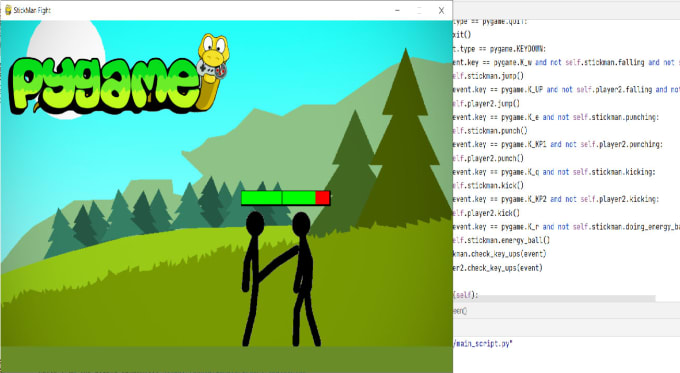Screen dimensions: 680x373
Task: Click the middle green health bar segment
Action: click(x=299, y=198)
